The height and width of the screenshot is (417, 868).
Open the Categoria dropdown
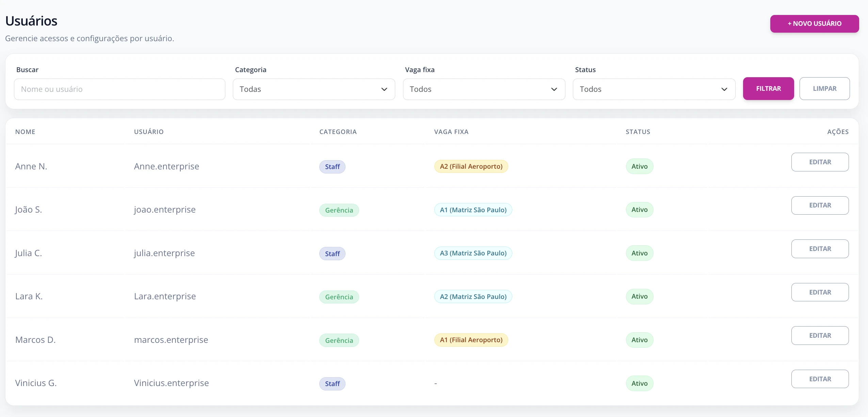[314, 89]
